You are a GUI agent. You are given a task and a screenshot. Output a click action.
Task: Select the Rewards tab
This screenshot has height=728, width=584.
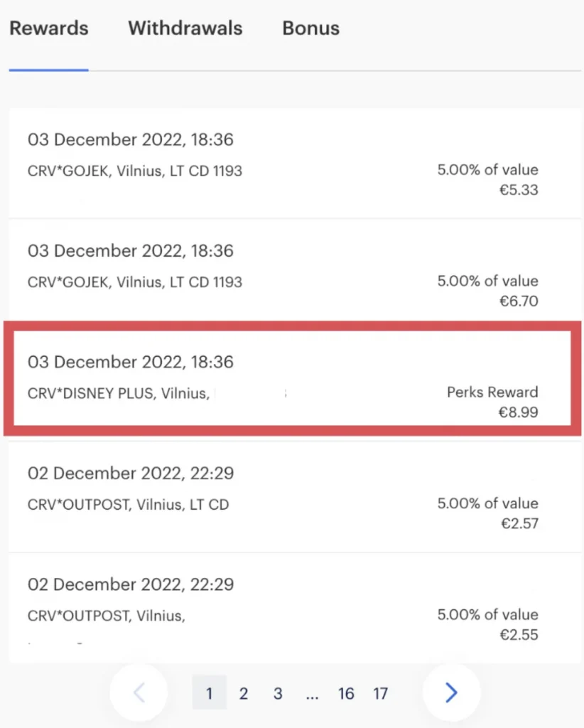point(48,28)
